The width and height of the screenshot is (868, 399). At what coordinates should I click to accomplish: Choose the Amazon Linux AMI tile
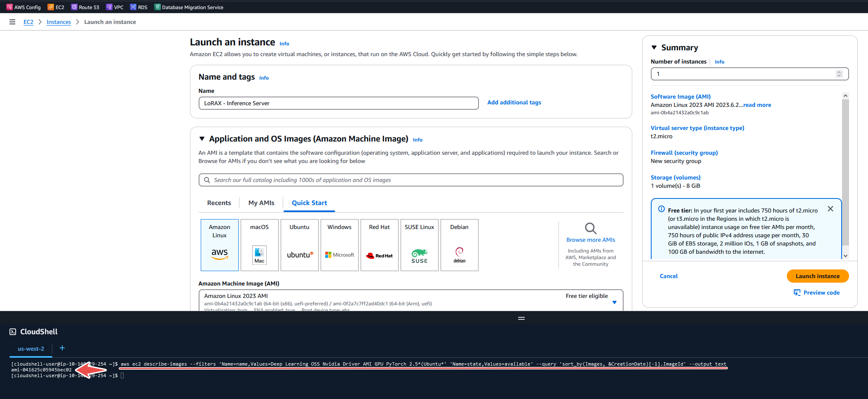point(220,245)
